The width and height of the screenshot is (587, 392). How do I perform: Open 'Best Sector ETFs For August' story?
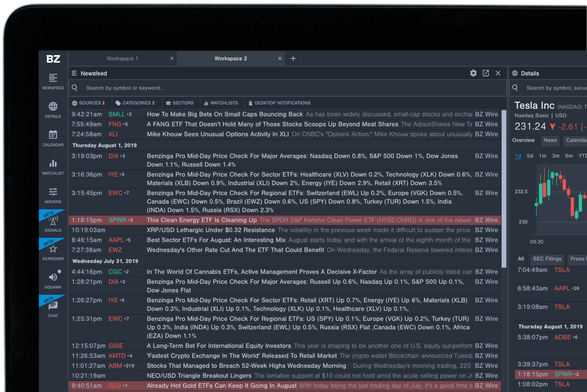216,240
